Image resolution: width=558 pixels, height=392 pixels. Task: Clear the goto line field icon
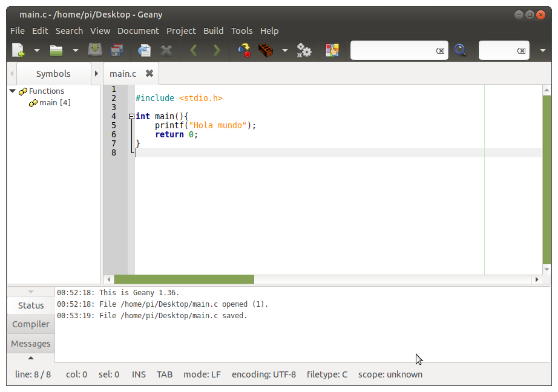click(x=521, y=51)
